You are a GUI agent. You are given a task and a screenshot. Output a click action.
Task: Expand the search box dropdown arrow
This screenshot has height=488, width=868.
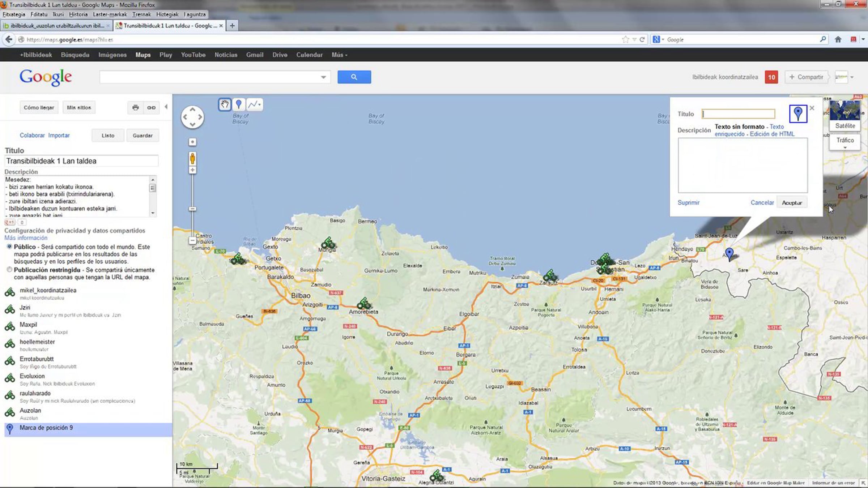coord(323,77)
